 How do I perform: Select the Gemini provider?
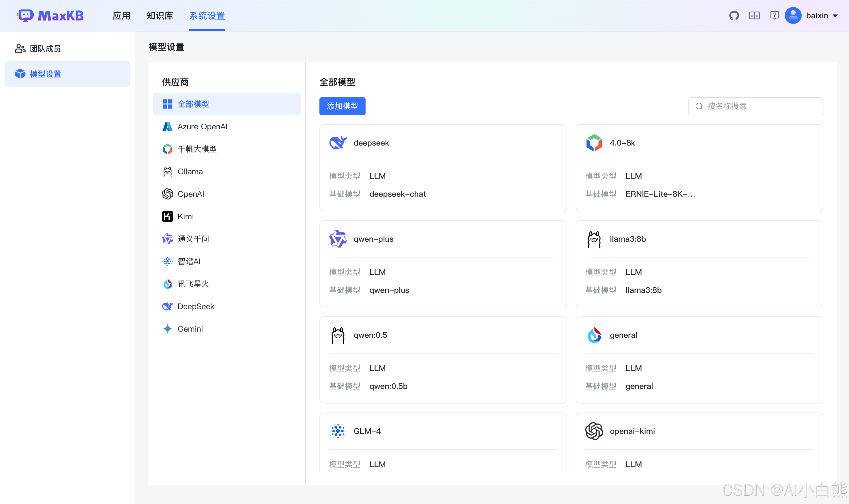tap(190, 329)
